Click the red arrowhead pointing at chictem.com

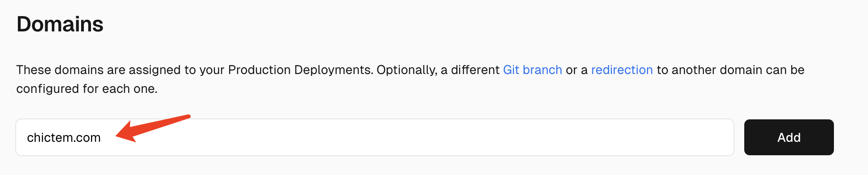tap(126, 133)
